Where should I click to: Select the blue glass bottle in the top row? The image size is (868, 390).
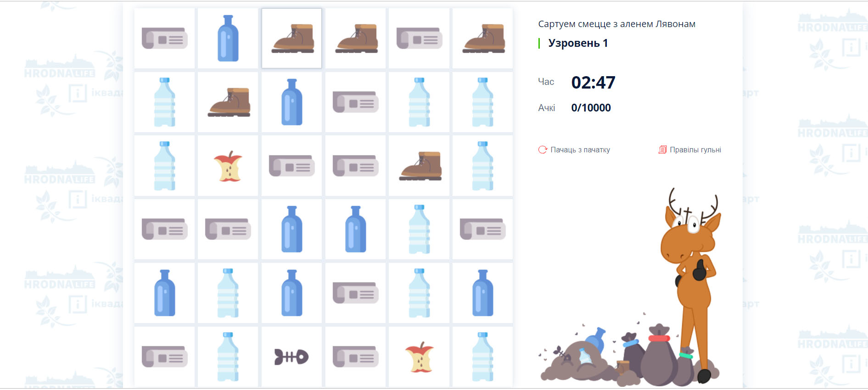228,38
